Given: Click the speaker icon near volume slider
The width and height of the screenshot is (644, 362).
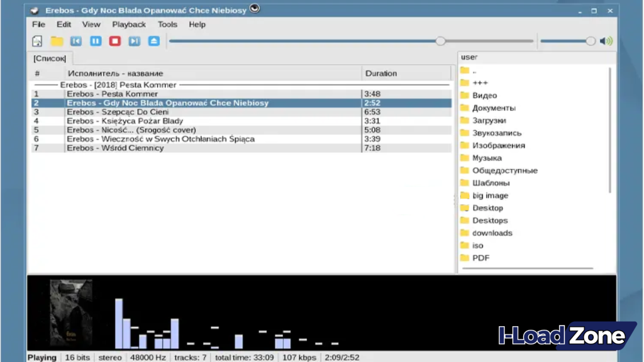Looking at the screenshot, I should (605, 40).
